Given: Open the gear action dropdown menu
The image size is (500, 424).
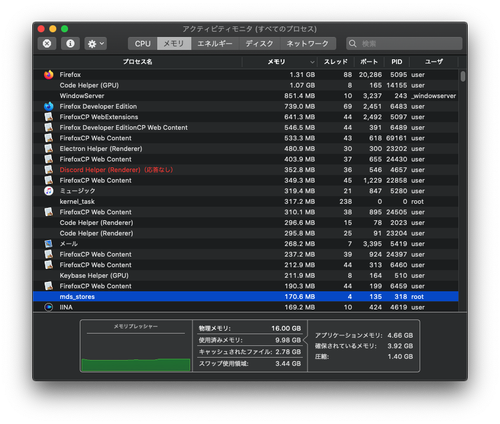Looking at the screenshot, I should pyautogui.click(x=95, y=44).
